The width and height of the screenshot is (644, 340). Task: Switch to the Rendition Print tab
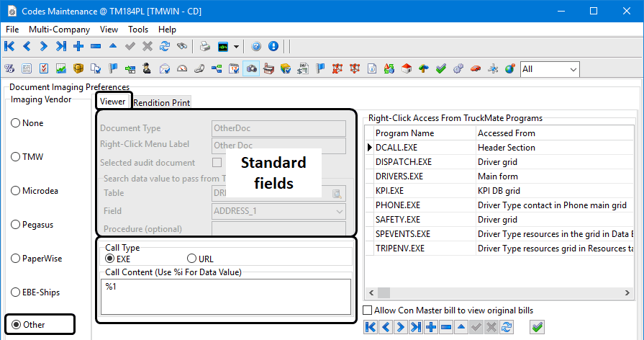pos(162,102)
